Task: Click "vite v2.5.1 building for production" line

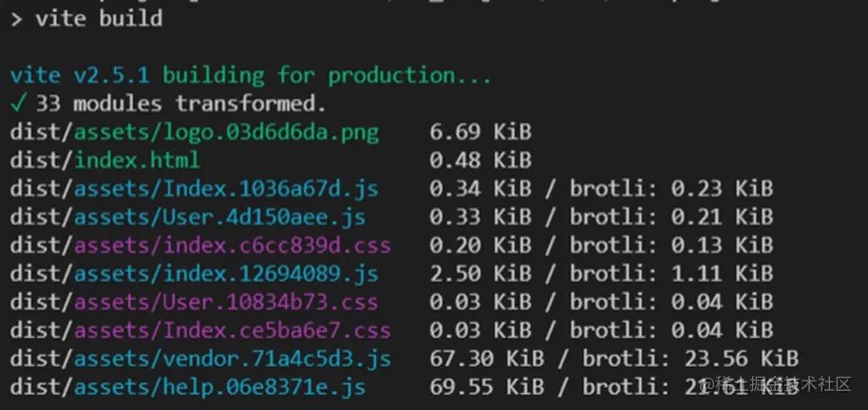Action: (251, 74)
